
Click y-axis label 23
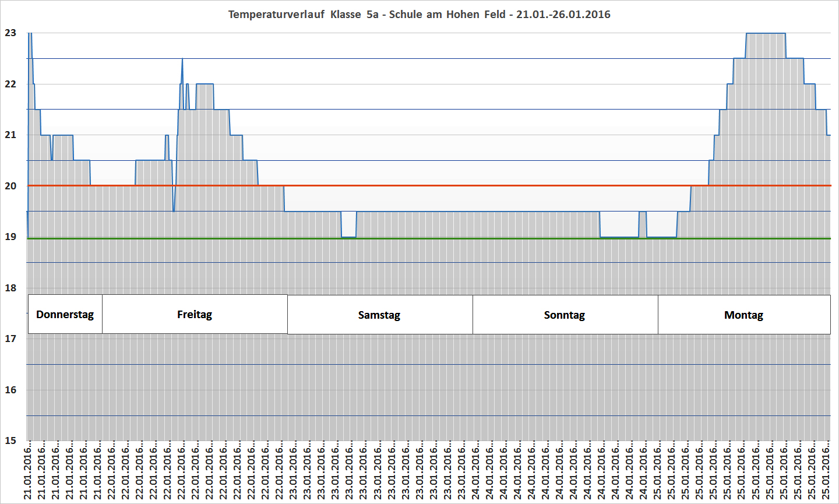tap(10, 33)
